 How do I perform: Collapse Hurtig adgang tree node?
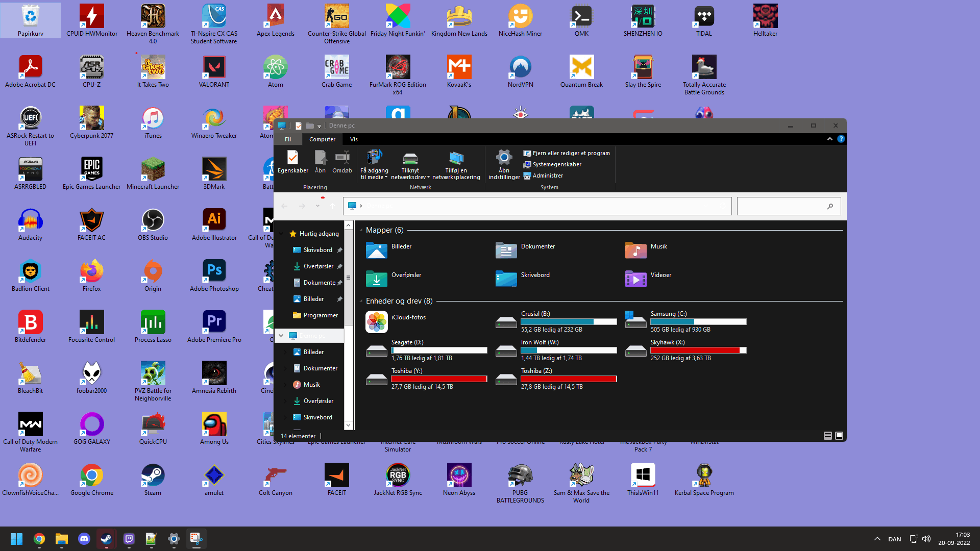coord(281,234)
